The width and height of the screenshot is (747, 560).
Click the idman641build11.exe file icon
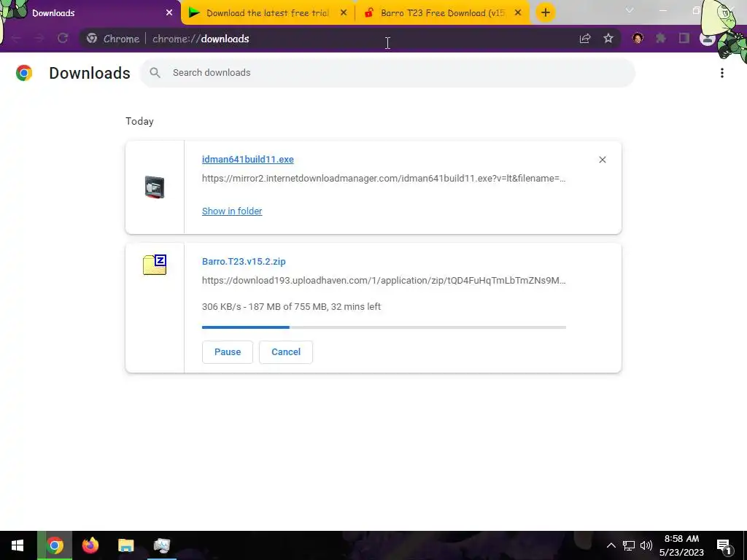(155, 187)
